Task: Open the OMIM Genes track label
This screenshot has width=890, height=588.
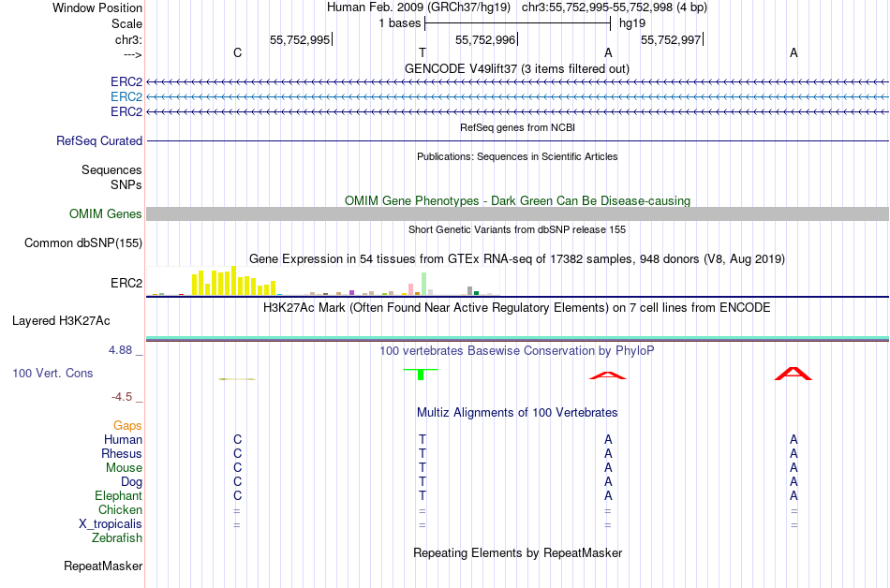Action: click(105, 213)
